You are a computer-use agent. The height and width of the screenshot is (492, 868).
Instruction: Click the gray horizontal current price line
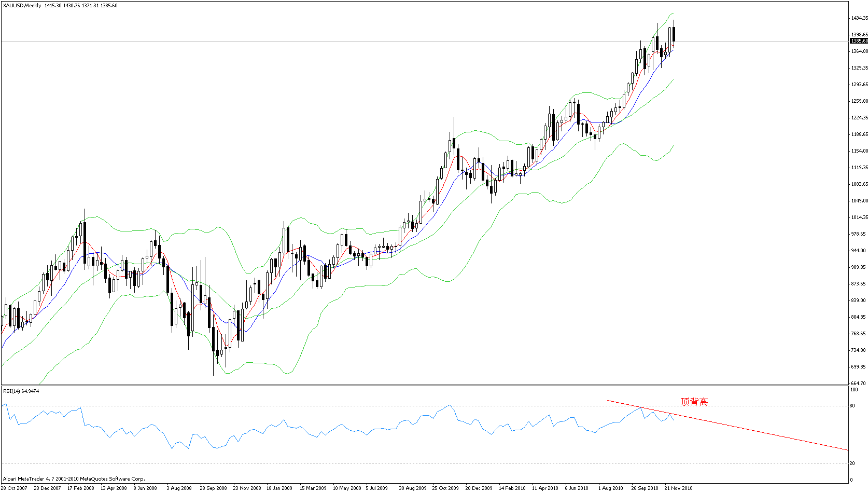[415, 41]
